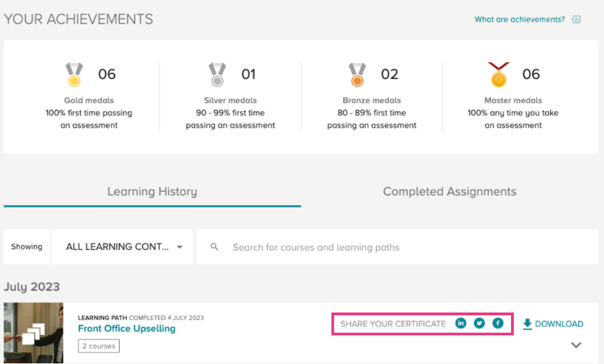
Task: Click the dropdown caret arrow
Action: 179,247
